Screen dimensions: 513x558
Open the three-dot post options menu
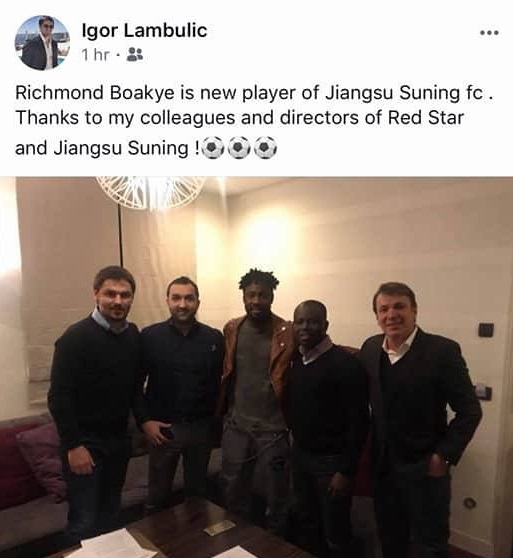point(490,33)
